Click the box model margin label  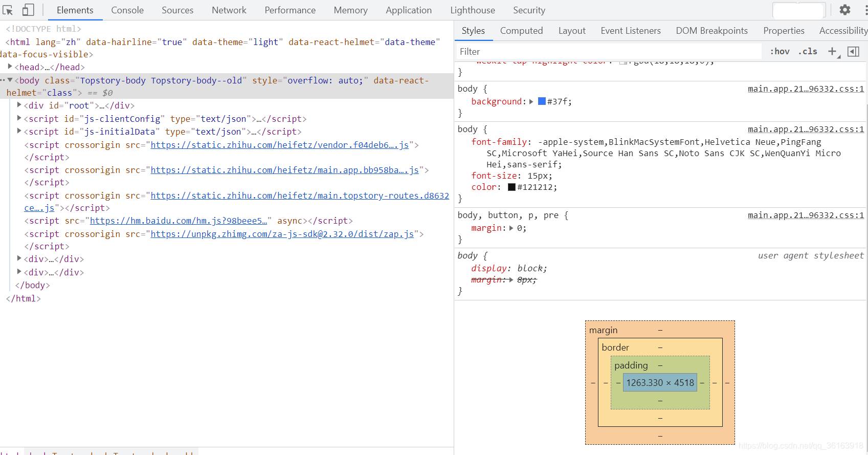coord(603,330)
